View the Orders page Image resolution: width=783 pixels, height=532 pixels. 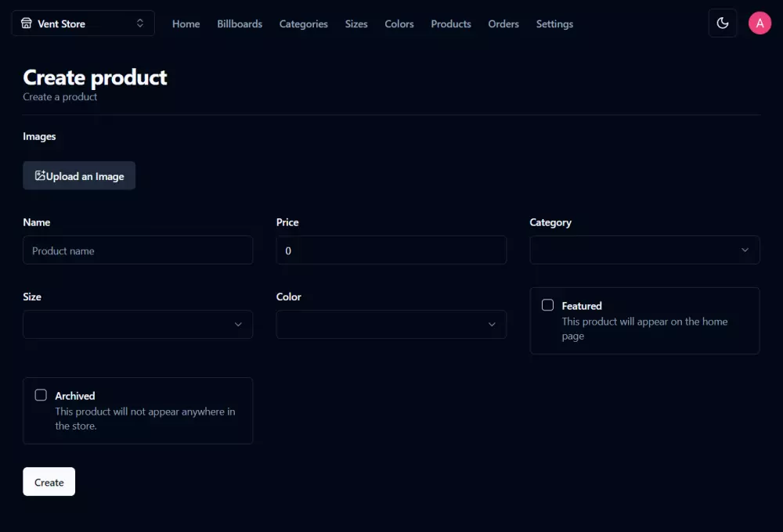(503, 24)
